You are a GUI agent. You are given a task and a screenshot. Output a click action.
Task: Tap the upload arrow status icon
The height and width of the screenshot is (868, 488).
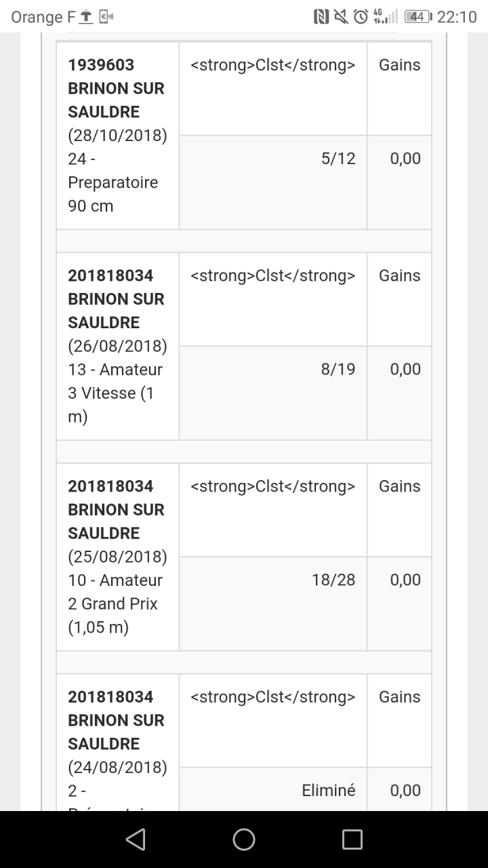(x=86, y=17)
